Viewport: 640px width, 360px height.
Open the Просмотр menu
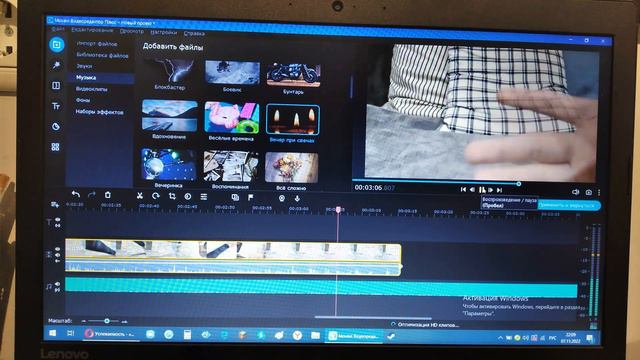131,31
